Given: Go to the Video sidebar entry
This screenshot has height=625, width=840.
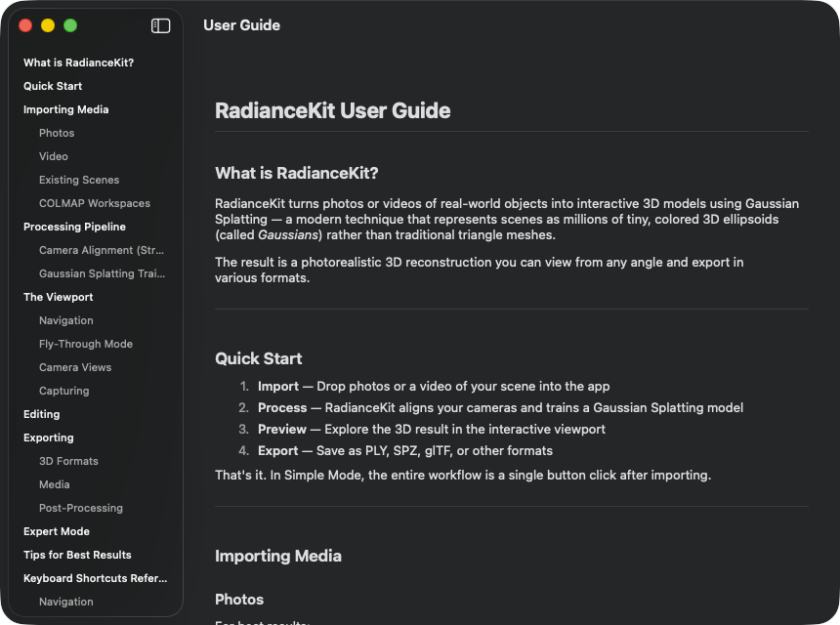Looking at the screenshot, I should click(x=53, y=156).
